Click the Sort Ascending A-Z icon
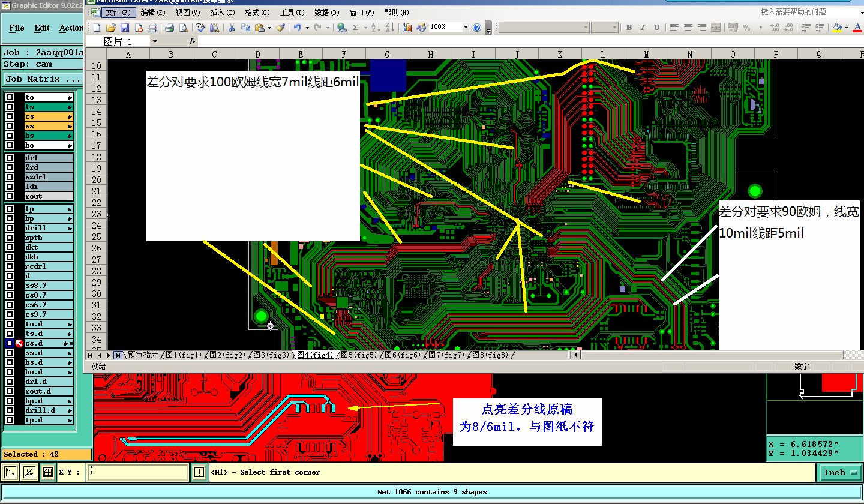 click(376, 28)
